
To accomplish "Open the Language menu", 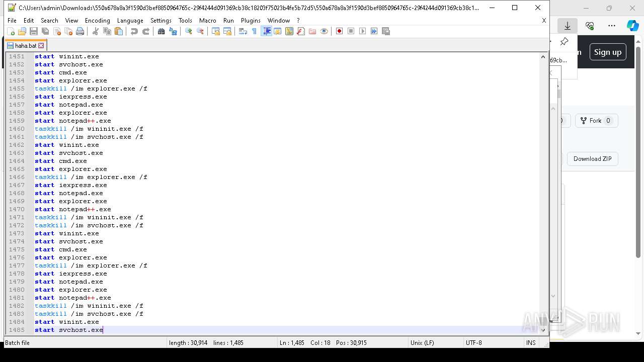I will (x=130, y=21).
